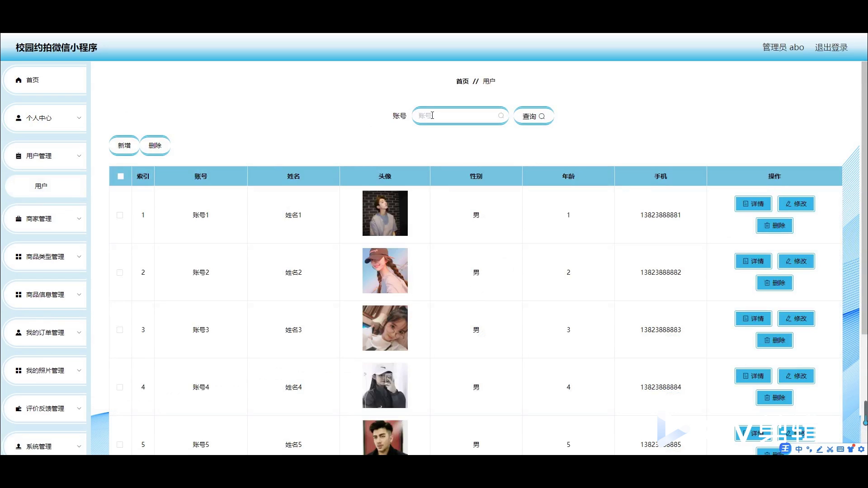This screenshot has height=488, width=868.
Task: Open avatar thumbnail of 姓名3
Action: coord(385,328)
